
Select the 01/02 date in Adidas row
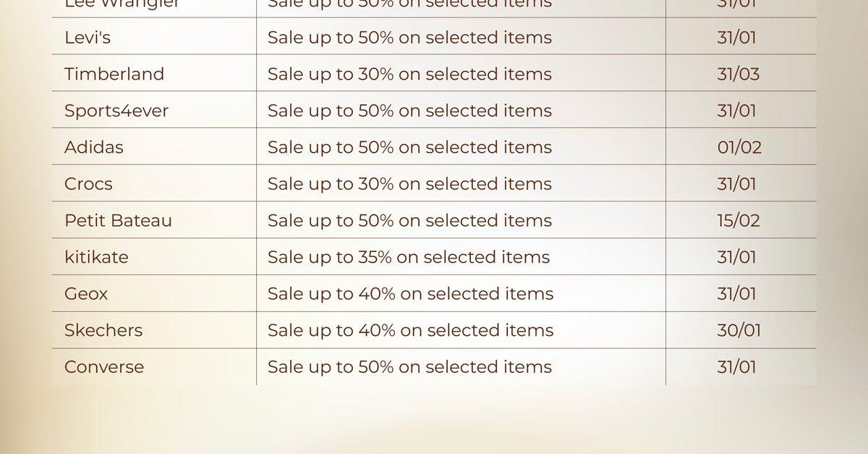click(739, 147)
